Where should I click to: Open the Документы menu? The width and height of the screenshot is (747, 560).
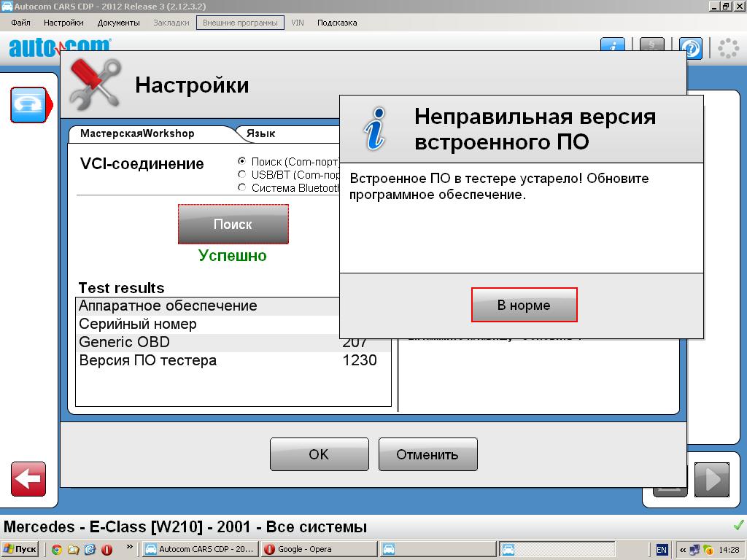pos(119,23)
